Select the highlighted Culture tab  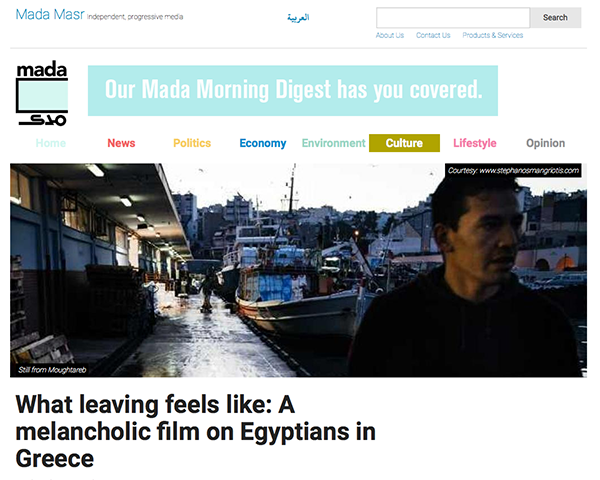[404, 143]
